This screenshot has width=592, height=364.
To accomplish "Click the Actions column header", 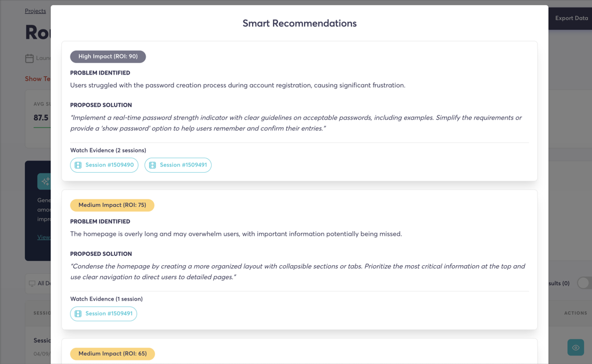I will pyautogui.click(x=576, y=313).
